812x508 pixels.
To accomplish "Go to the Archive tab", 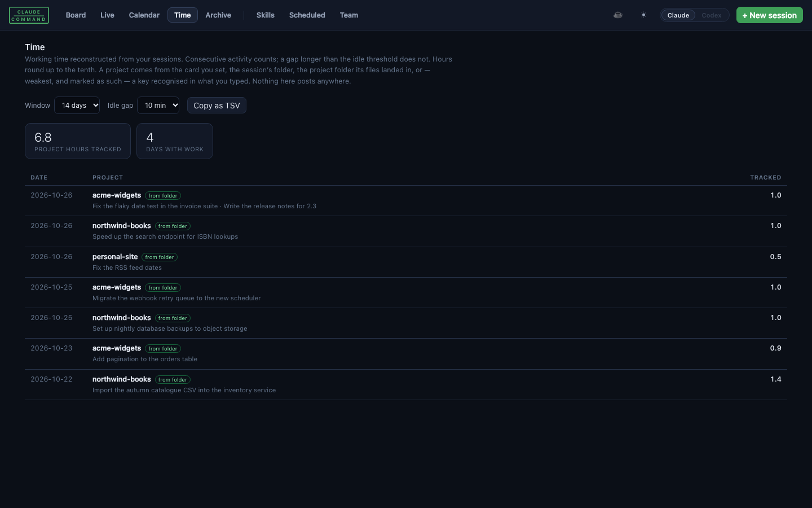I will click(x=218, y=15).
